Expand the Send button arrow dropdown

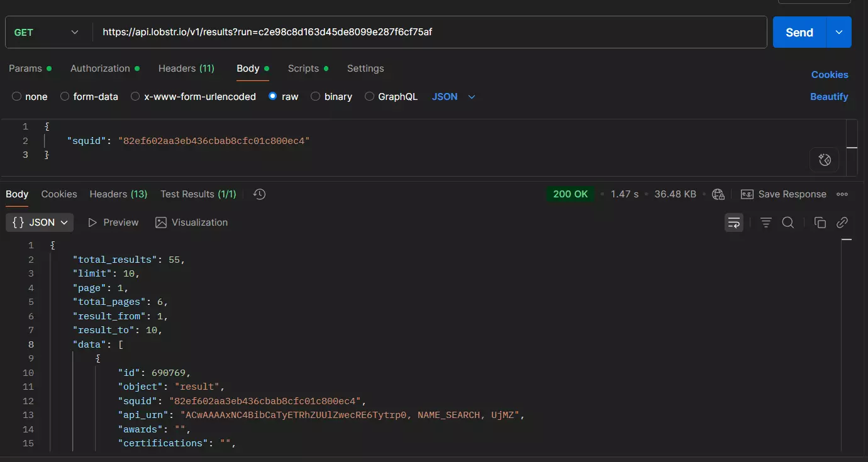(838, 32)
